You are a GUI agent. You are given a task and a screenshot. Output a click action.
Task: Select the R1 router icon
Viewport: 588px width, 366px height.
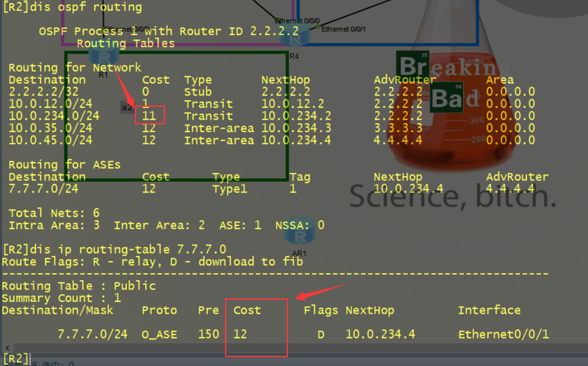103,54
